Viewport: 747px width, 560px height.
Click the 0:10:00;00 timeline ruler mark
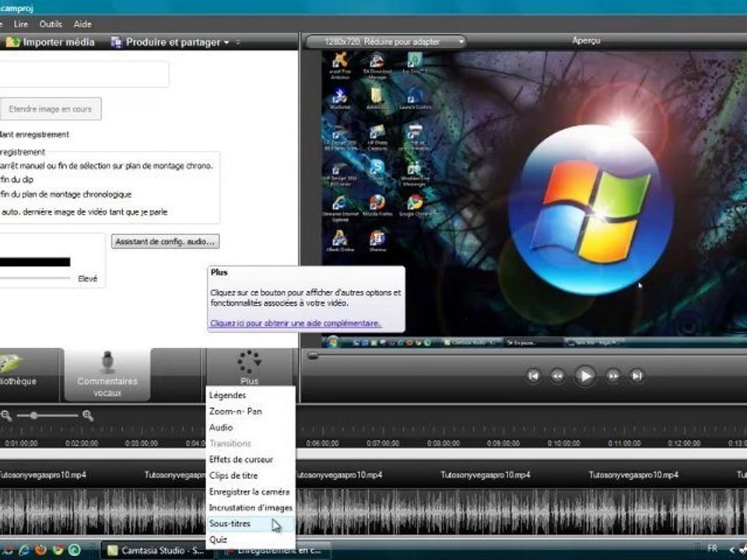coord(564,443)
